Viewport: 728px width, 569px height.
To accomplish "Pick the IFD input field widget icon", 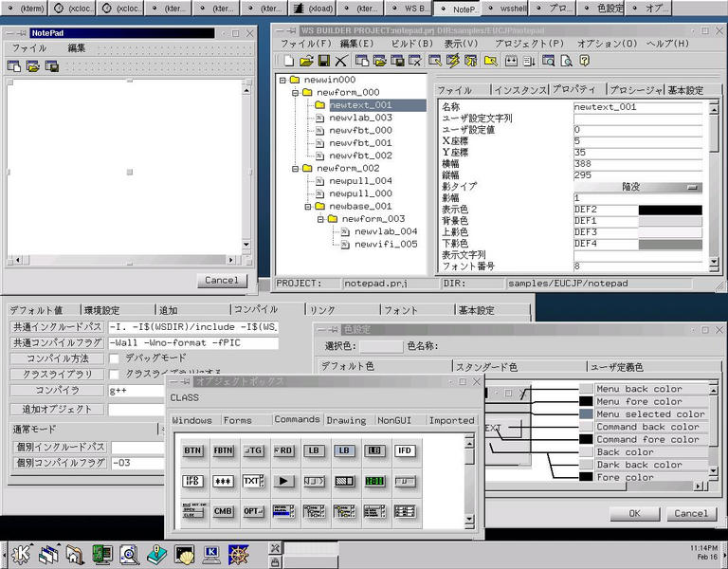I will click(404, 450).
